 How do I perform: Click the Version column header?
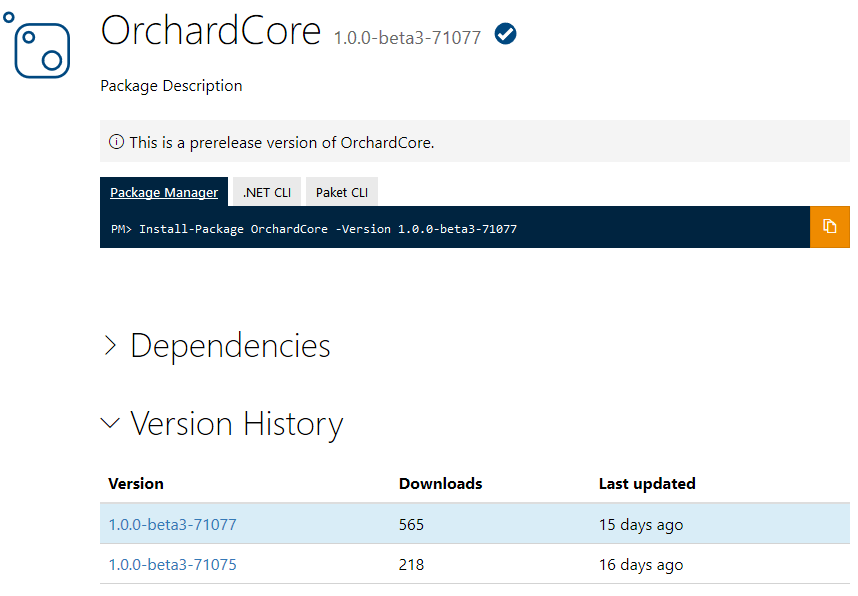click(x=136, y=484)
